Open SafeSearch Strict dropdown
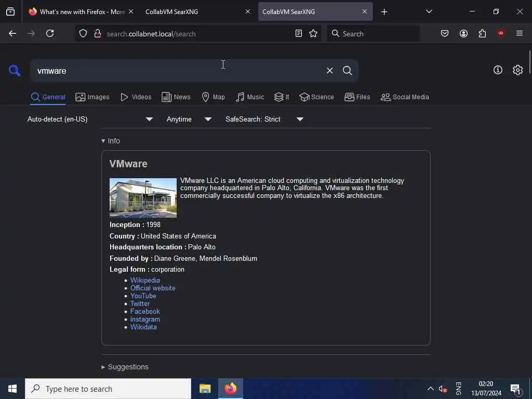The height and width of the screenshot is (399, 532). click(x=264, y=119)
